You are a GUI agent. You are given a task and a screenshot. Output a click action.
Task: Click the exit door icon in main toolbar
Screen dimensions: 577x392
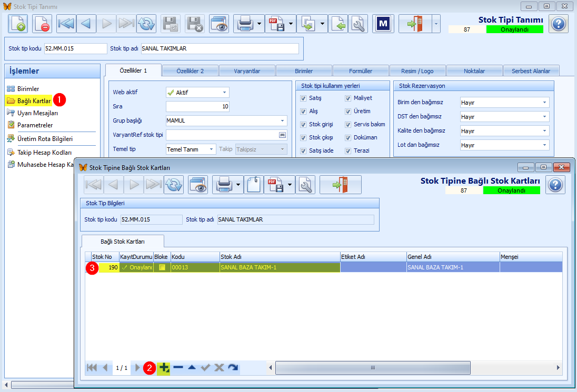(415, 24)
